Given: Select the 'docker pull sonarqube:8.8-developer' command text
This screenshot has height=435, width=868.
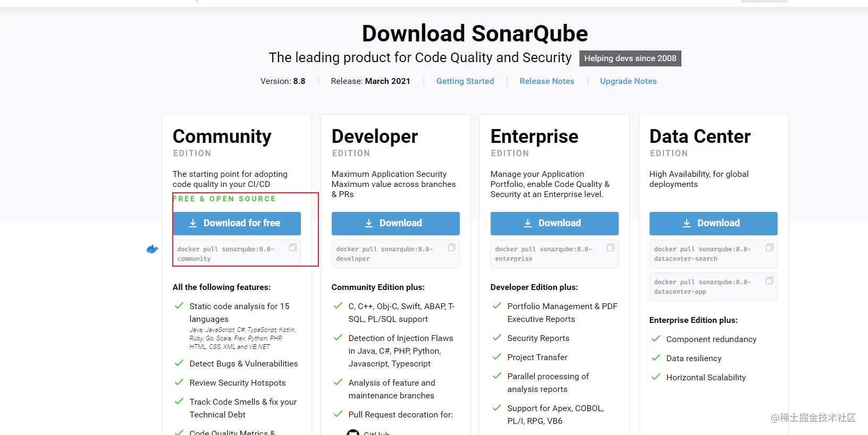Looking at the screenshot, I should pyautogui.click(x=384, y=254).
